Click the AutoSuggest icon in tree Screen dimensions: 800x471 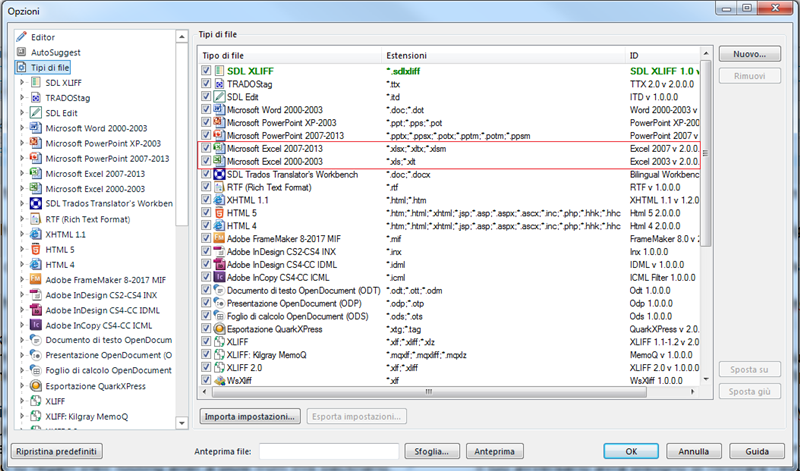point(21,52)
